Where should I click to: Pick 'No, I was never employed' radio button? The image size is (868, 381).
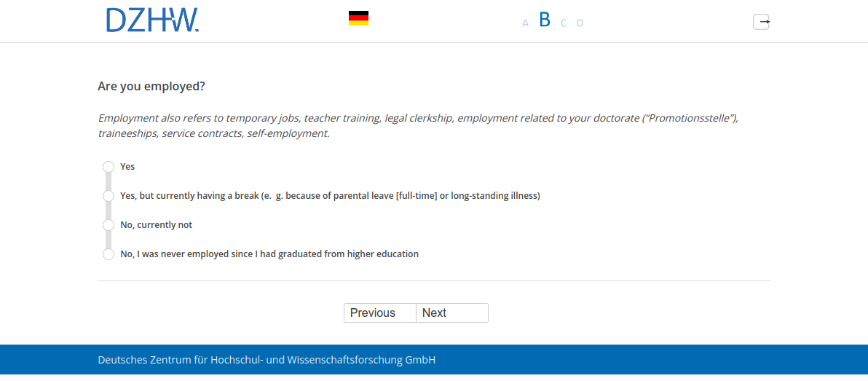coord(108,254)
